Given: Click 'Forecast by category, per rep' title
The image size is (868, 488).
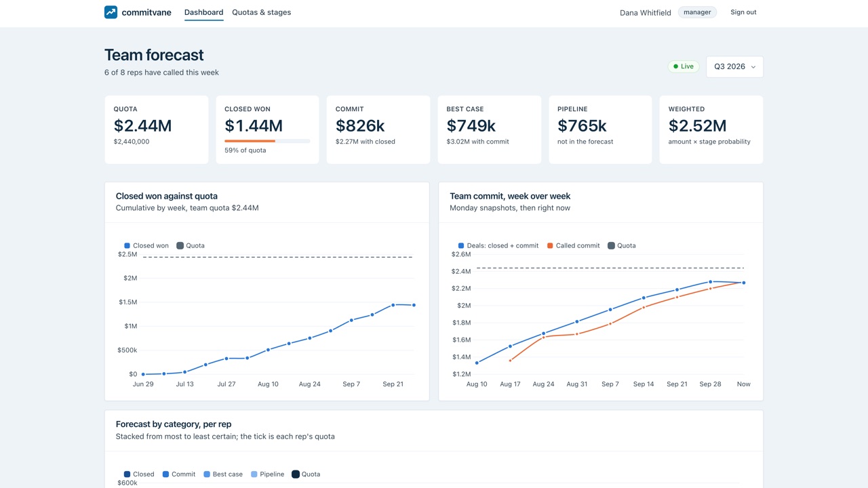Looking at the screenshot, I should pyautogui.click(x=174, y=424).
